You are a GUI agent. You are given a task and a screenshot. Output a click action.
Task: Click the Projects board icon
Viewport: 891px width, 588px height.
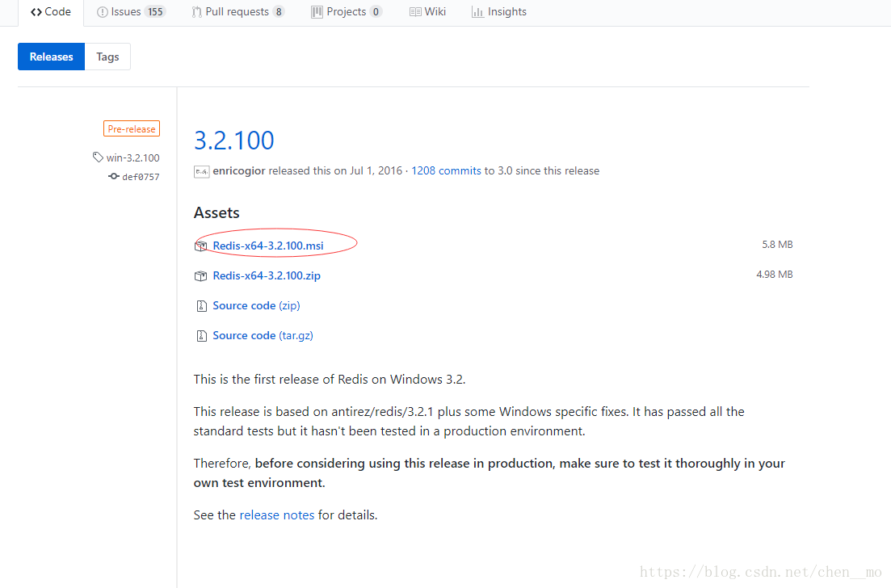[x=317, y=12]
